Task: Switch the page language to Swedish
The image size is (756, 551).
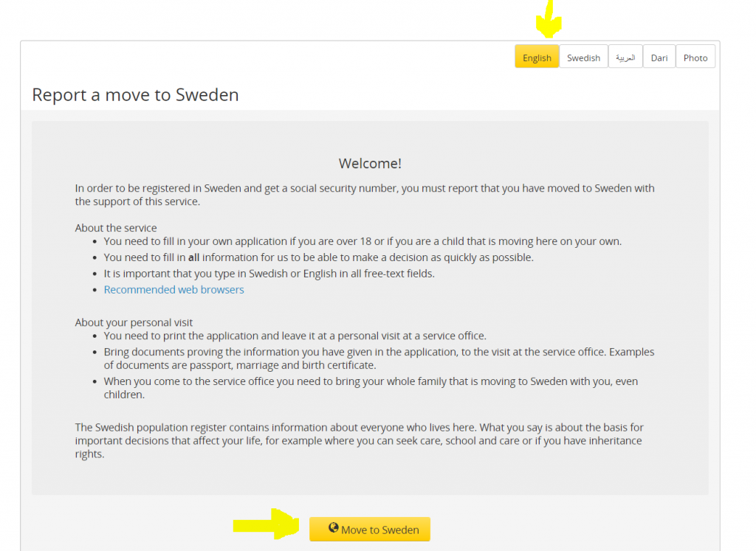Action: click(x=583, y=57)
